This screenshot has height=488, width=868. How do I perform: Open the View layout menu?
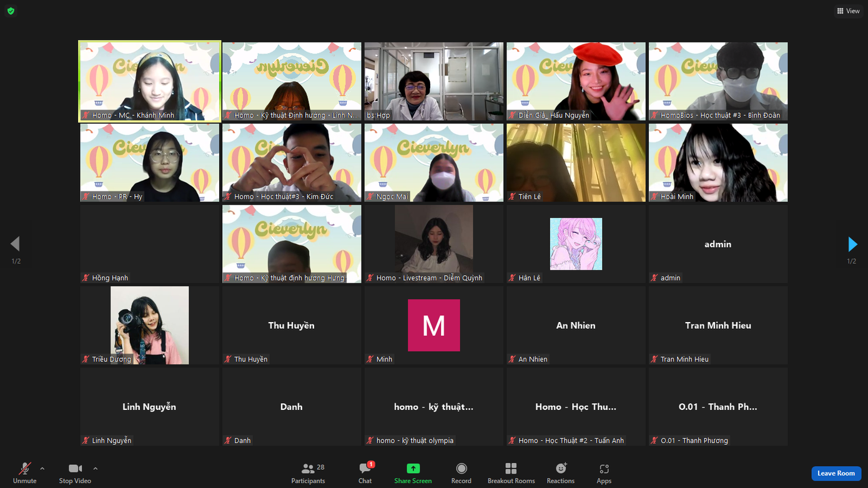[848, 11]
